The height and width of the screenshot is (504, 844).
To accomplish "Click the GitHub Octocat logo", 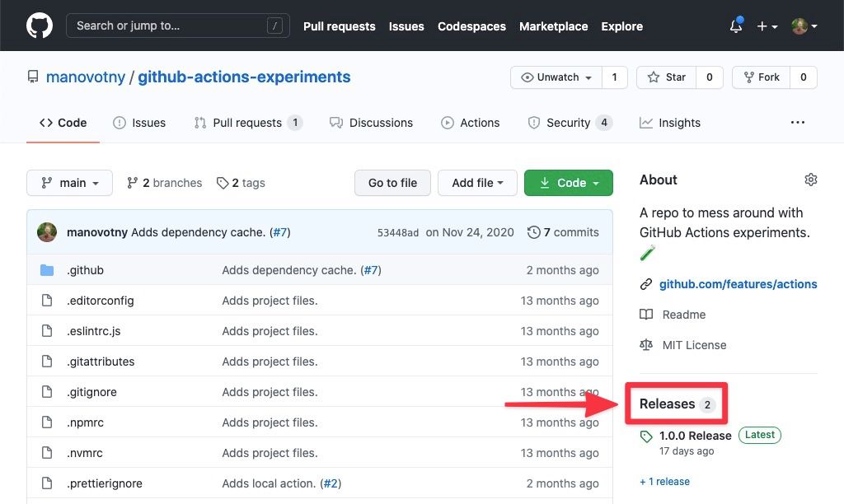I will tap(40, 26).
